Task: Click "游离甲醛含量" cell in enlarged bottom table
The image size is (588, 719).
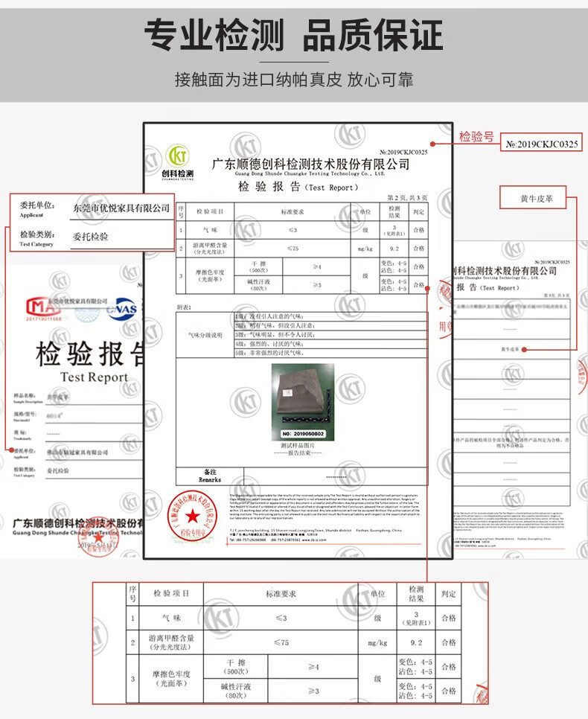Action: click(x=171, y=642)
